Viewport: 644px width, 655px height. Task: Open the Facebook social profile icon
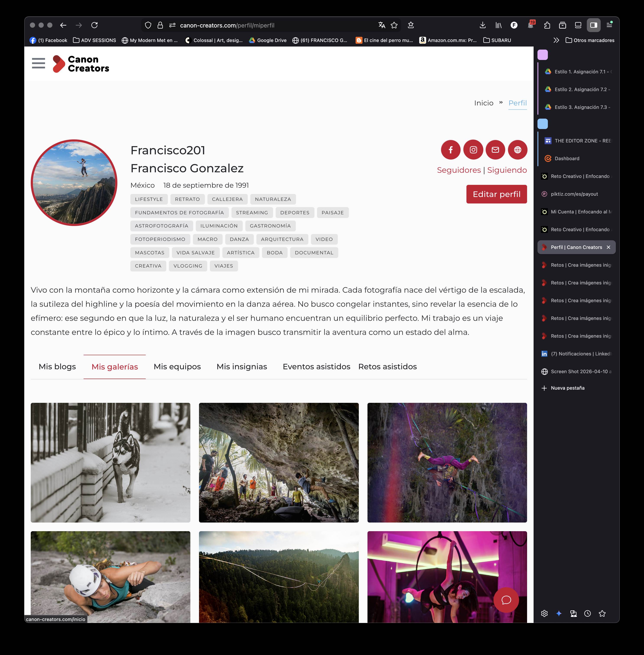coord(451,150)
